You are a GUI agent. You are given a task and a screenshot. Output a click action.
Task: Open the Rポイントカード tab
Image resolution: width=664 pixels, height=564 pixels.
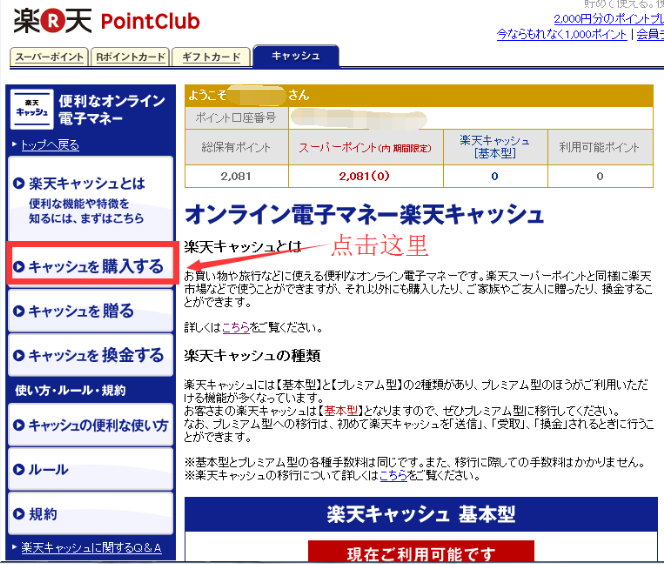click(130, 57)
